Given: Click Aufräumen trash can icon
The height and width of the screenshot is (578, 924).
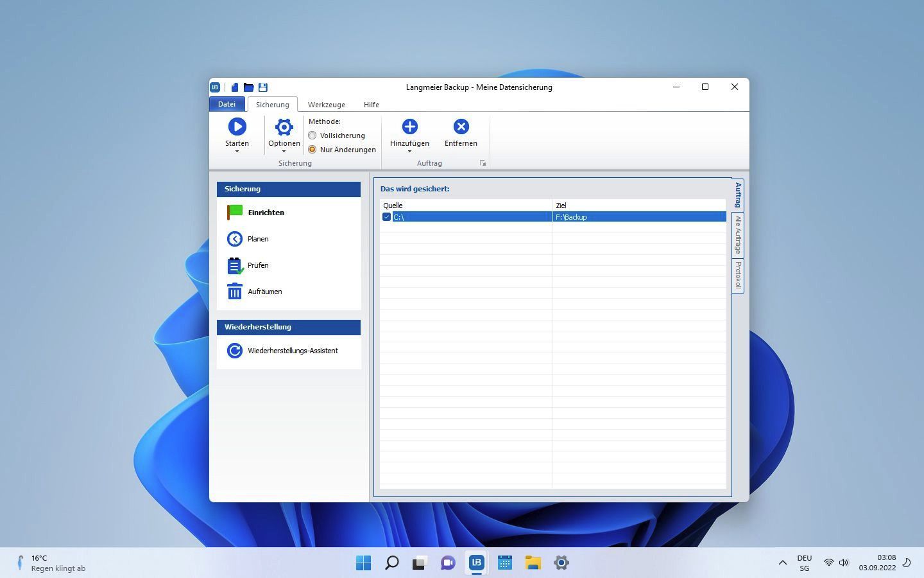Looking at the screenshot, I should (x=235, y=292).
